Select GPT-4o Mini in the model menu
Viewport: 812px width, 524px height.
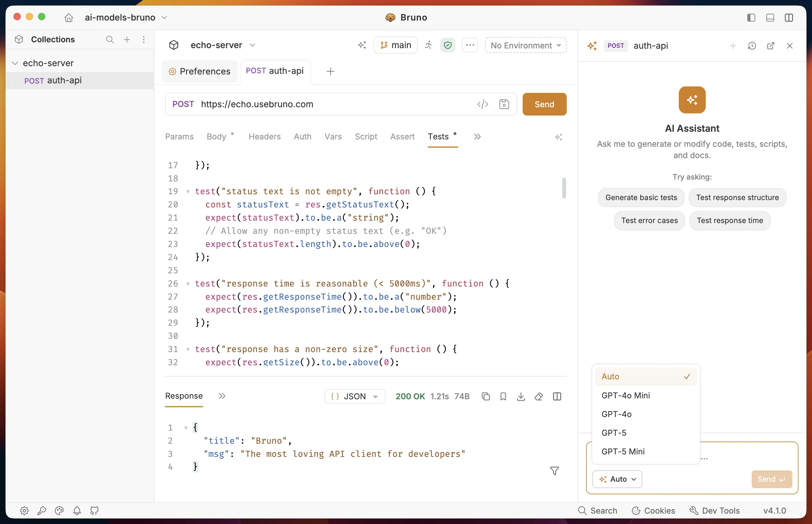tap(646, 395)
